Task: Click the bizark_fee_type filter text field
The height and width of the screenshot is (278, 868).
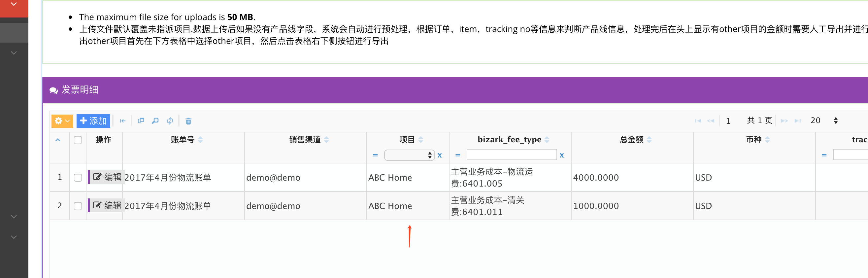Action: [511, 155]
